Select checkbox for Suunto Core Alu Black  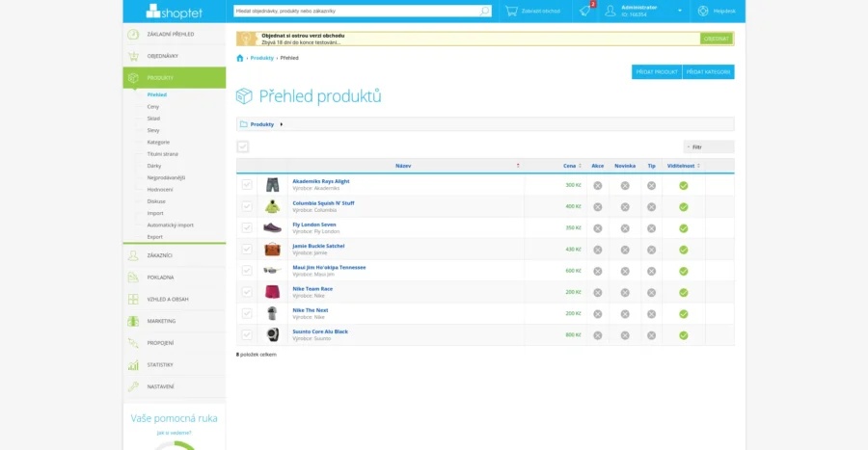point(247,334)
